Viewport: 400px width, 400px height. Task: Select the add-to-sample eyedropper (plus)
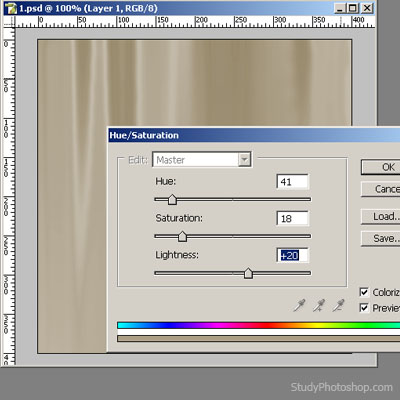[x=319, y=305]
